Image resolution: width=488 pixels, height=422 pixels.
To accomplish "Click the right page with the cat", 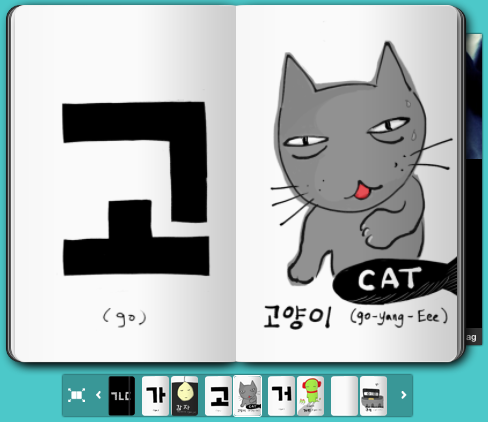I will point(347,183).
